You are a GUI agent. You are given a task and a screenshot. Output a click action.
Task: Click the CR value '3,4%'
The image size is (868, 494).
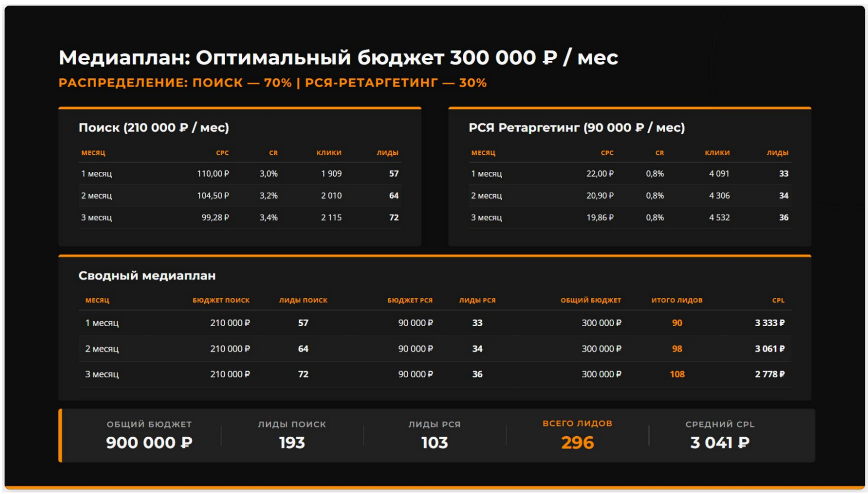269,217
